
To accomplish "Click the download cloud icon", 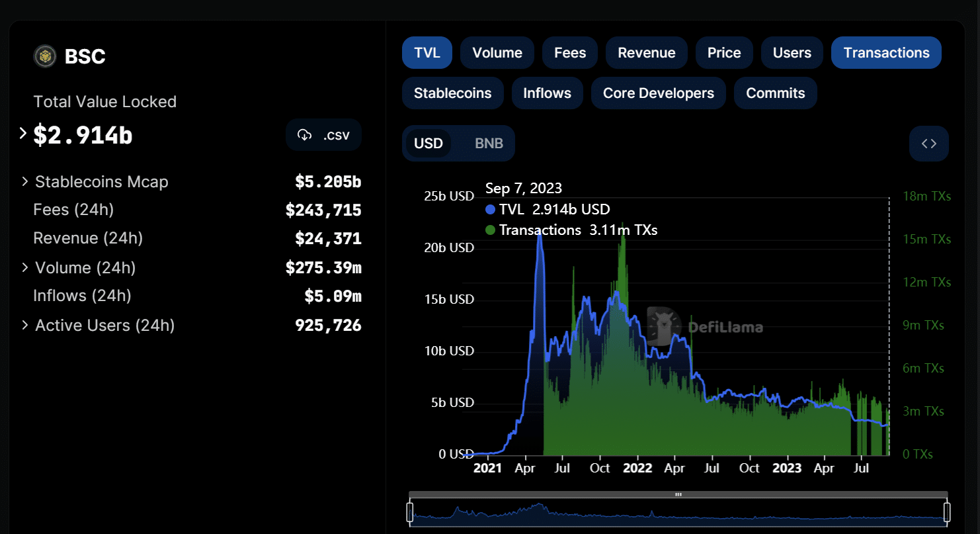I will pos(304,135).
